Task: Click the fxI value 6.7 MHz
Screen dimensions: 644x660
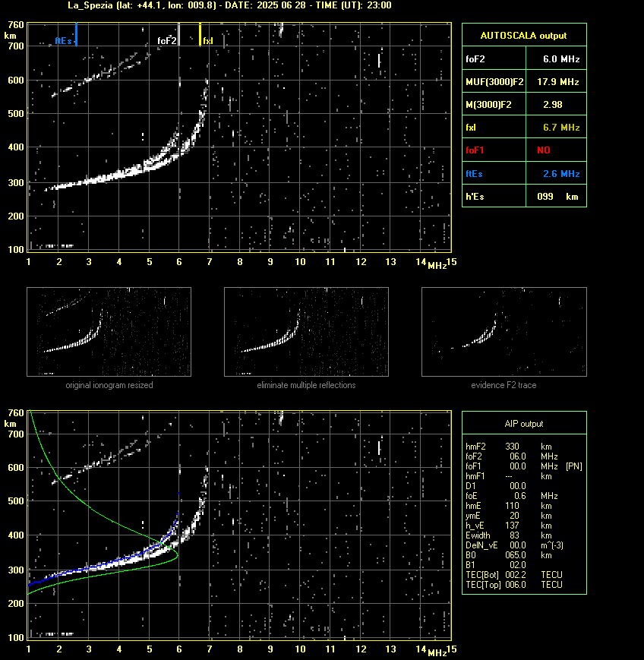Action: click(x=561, y=127)
